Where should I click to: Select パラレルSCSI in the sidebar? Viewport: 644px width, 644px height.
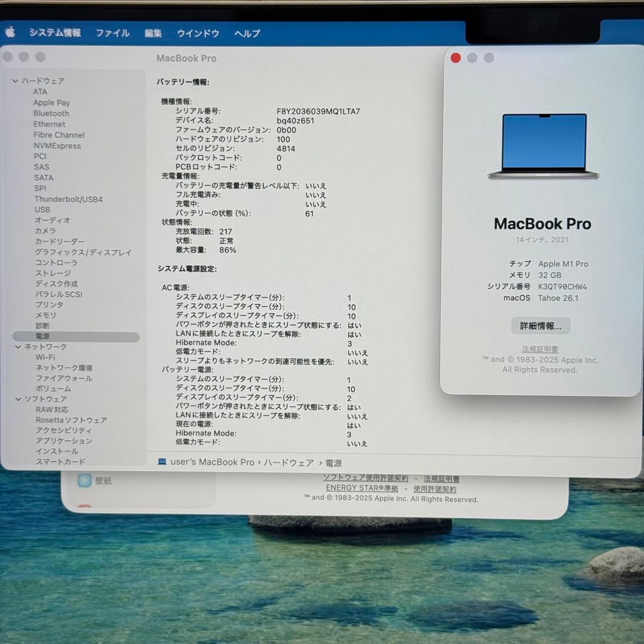pyautogui.click(x=58, y=294)
